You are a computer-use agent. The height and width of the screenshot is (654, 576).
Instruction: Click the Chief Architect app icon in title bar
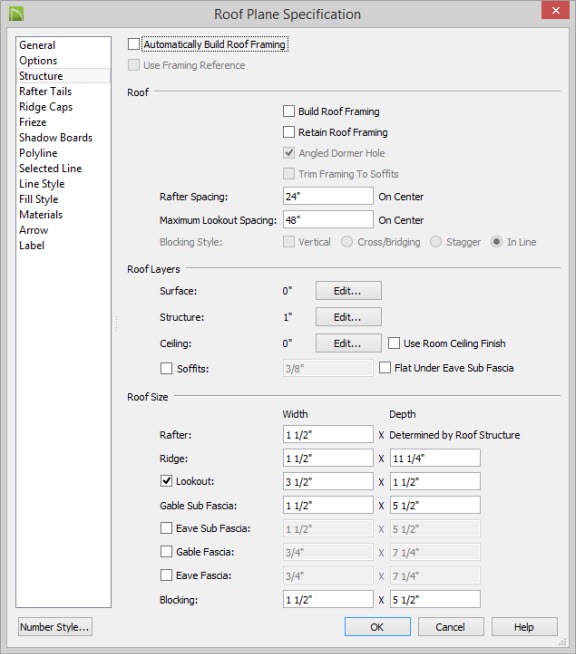point(16,14)
